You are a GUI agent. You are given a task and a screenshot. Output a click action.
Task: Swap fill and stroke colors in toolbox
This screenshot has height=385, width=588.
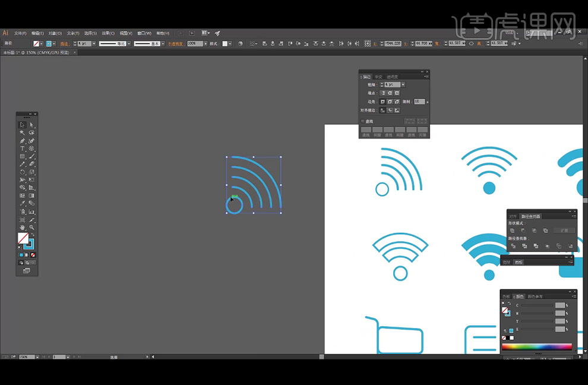(x=32, y=235)
